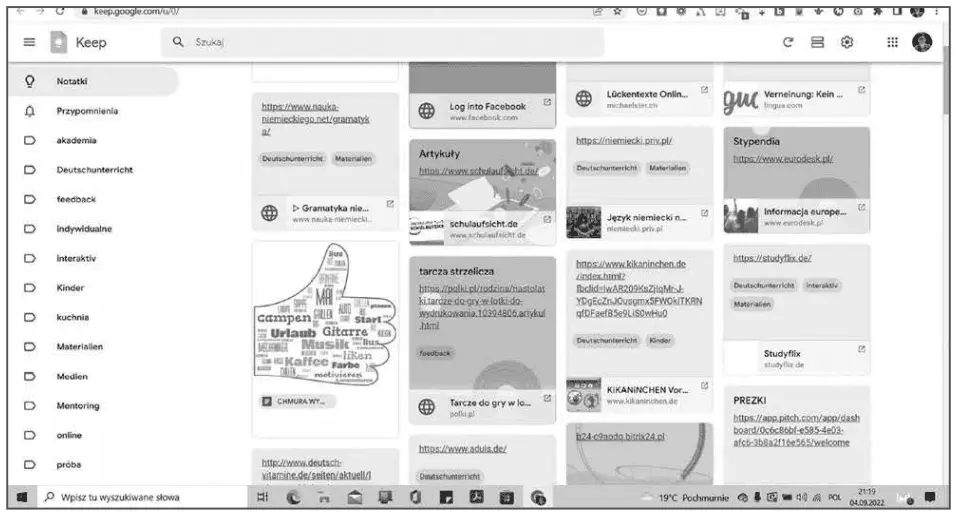Open the tarcza strzelicza note title

[x=456, y=271]
